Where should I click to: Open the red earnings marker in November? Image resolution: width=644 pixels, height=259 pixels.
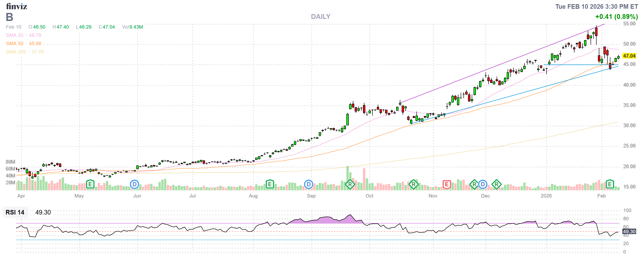point(447,185)
